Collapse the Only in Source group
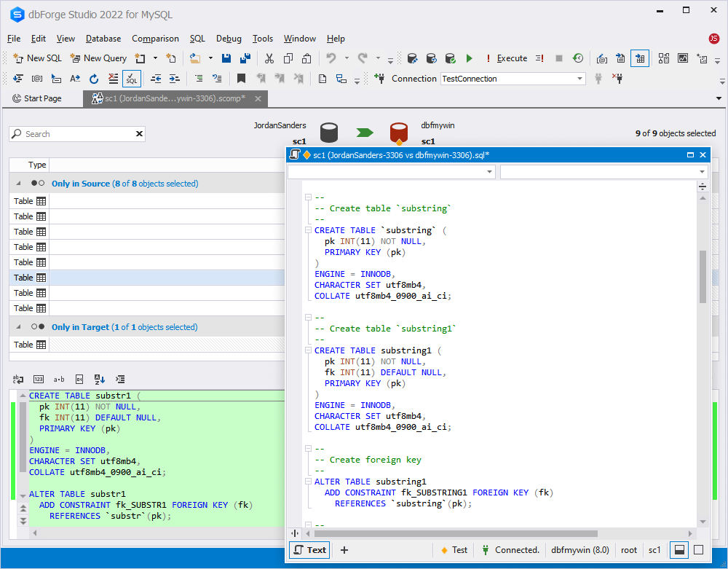728x569 pixels. (x=18, y=184)
